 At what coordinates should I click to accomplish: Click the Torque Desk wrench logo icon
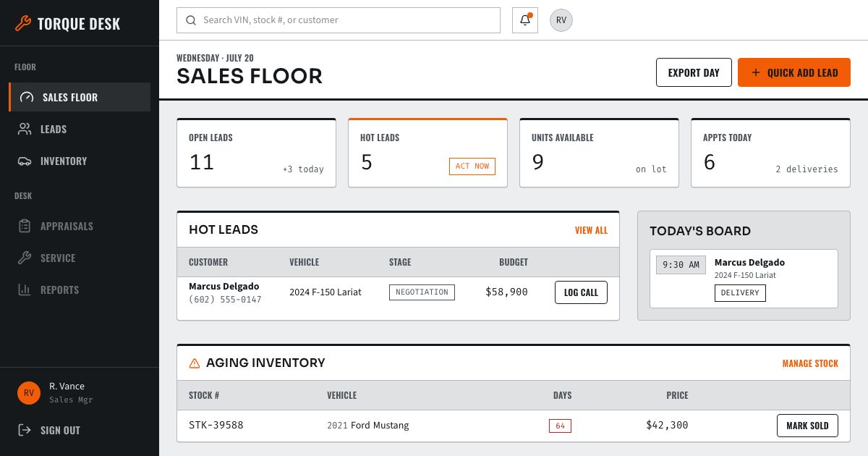coord(23,24)
